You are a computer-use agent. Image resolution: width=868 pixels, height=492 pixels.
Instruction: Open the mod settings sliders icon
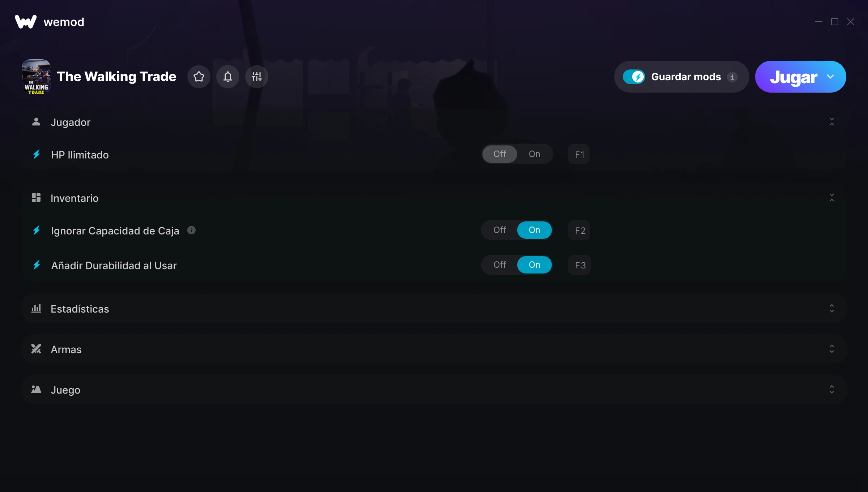257,77
